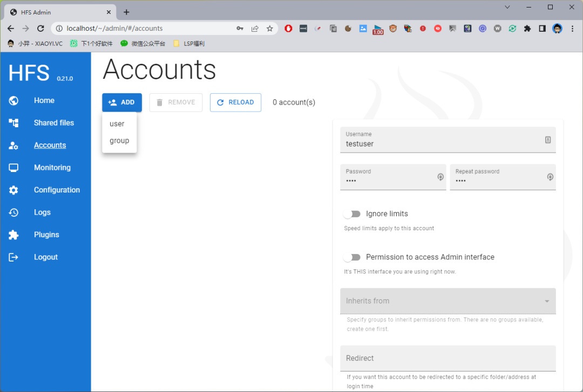This screenshot has height=392, width=583.
Task: Focus the Password field
Action: pos(393,177)
